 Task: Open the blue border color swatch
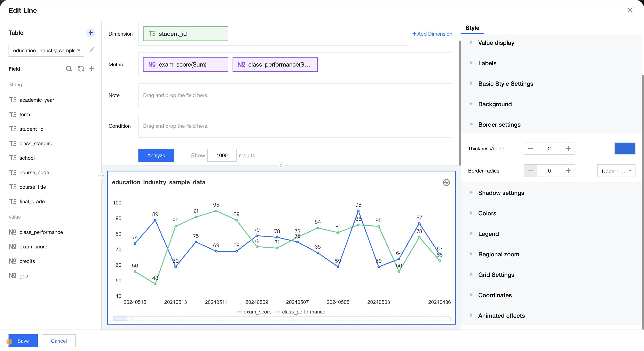[625, 148]
